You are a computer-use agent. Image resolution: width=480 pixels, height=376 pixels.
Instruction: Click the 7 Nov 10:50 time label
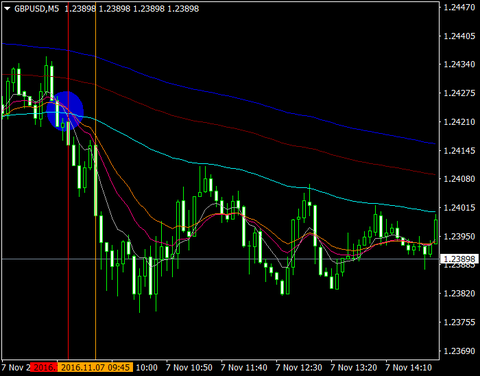(189, 367)
